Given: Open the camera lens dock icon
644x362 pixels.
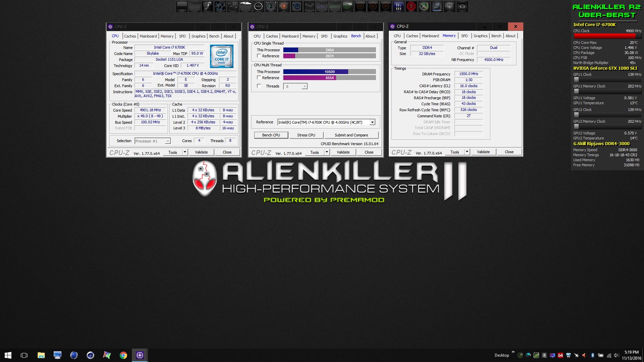Looking at the screenshot, I should click(271, 6).
